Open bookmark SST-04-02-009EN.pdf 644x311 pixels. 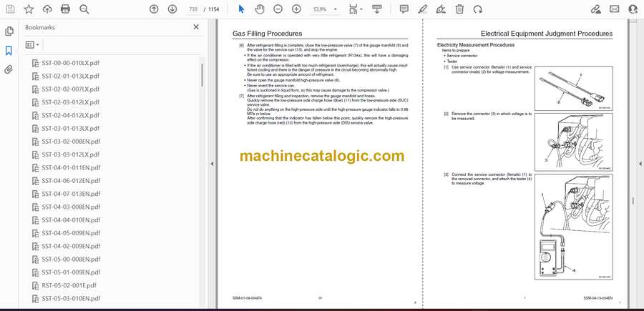pos(70,246)
